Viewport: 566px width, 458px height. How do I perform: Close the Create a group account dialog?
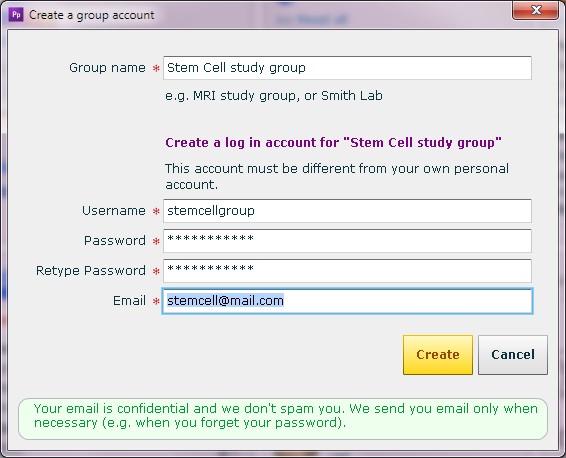tap(536, 10)
